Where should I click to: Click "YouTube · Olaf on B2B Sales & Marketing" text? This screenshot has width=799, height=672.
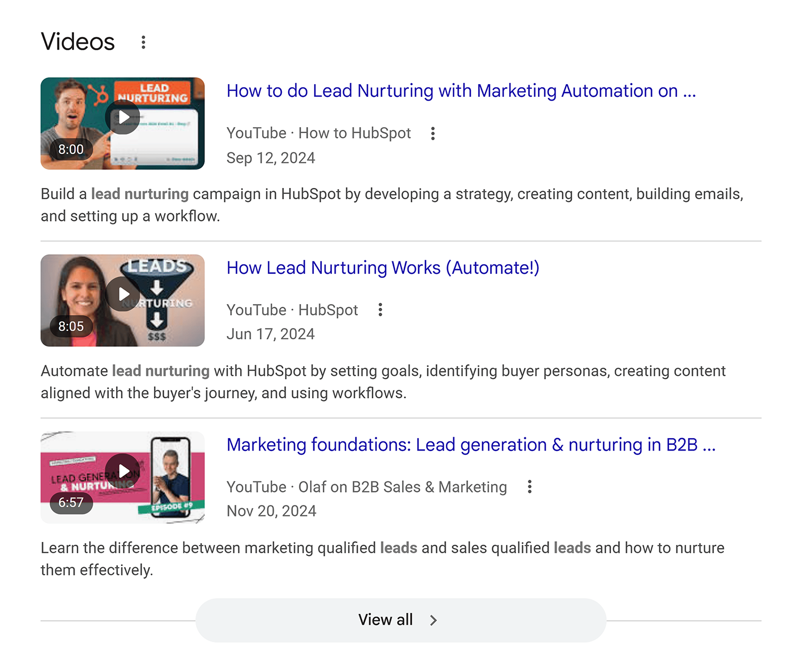(x=366, y=487)
